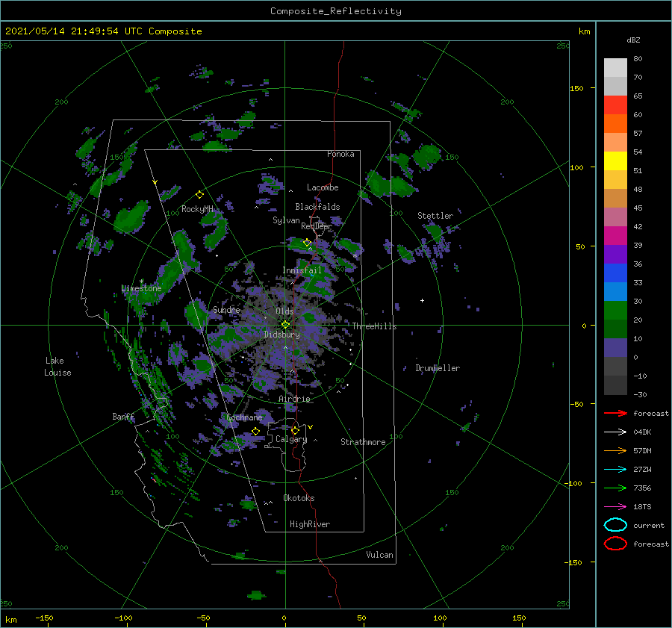Click the Calgary city label
This screenshot has width=672, height=628.
pos(291,439)
